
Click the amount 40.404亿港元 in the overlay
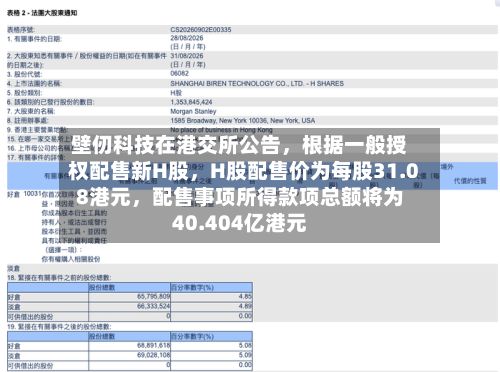coord(239,223)
